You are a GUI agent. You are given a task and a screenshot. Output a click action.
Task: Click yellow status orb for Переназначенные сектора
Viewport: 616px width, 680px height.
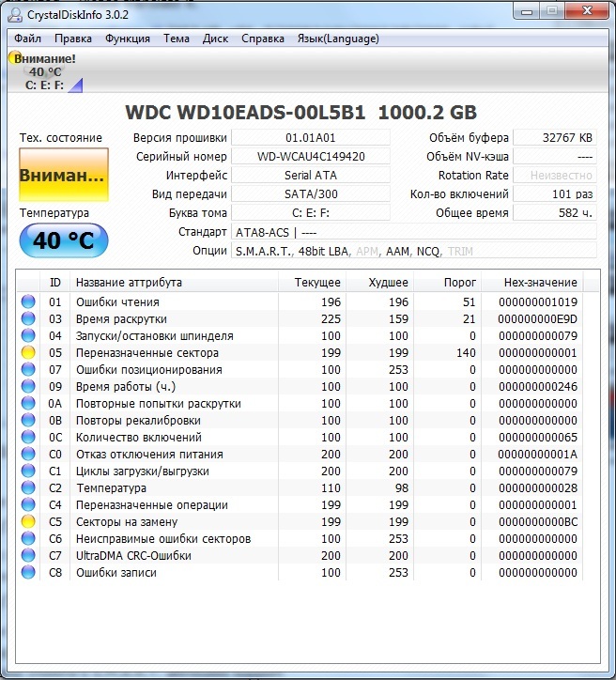pos(28,353)
